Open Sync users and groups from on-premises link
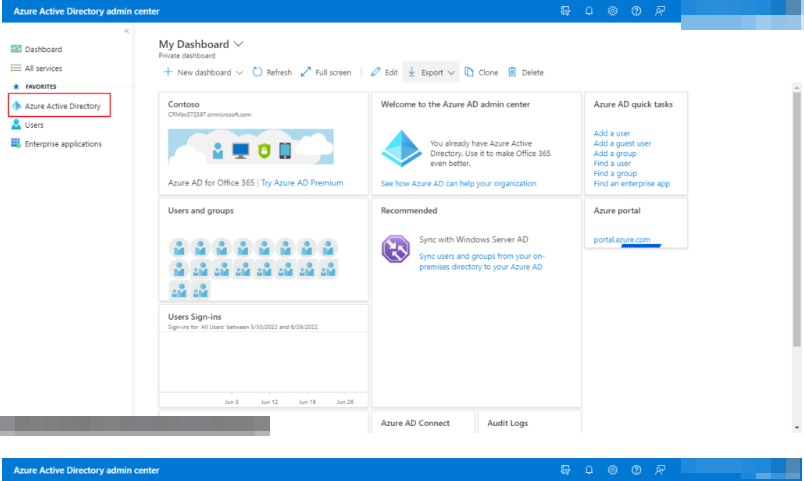Image resolution: width=804 pixels, height=481 pixels. [x=481, y=262]
